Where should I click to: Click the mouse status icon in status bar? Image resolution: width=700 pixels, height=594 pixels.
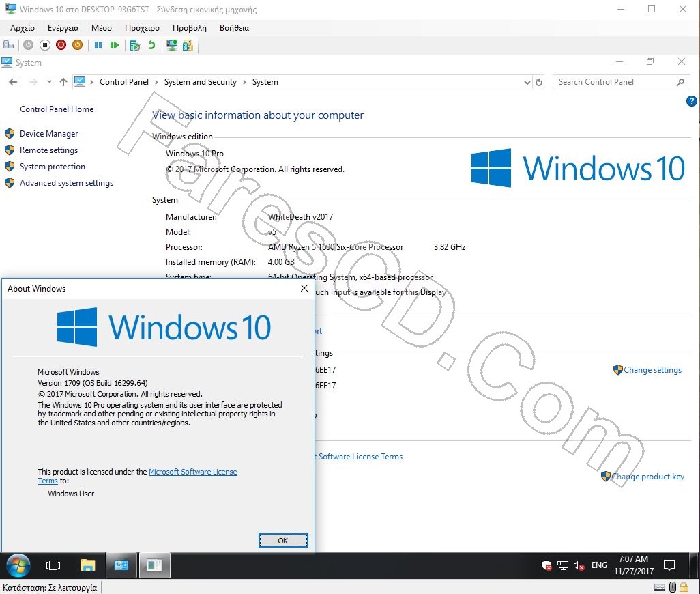click(672, 587)
